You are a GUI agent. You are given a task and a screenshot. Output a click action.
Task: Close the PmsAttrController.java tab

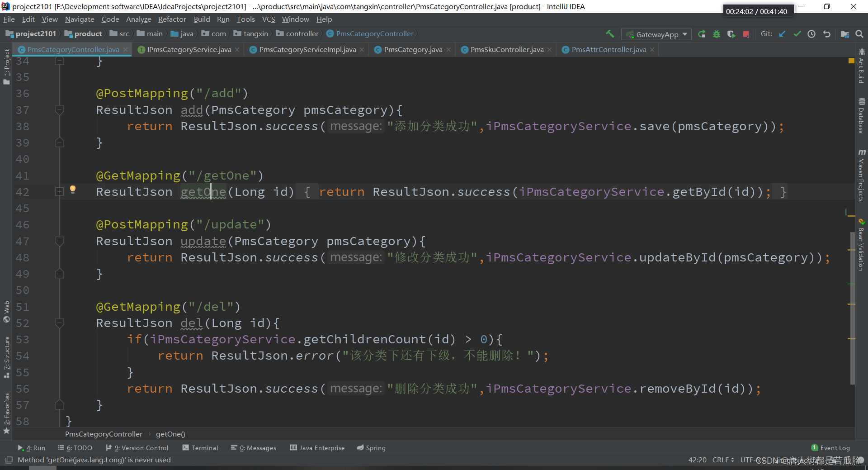coord(652,50)
